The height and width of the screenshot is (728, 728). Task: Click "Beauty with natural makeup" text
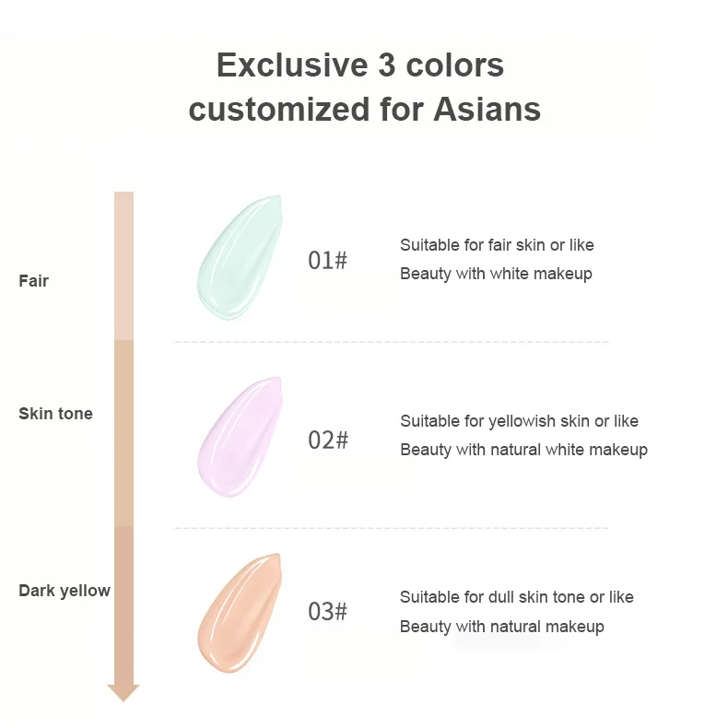pos(501,627)
